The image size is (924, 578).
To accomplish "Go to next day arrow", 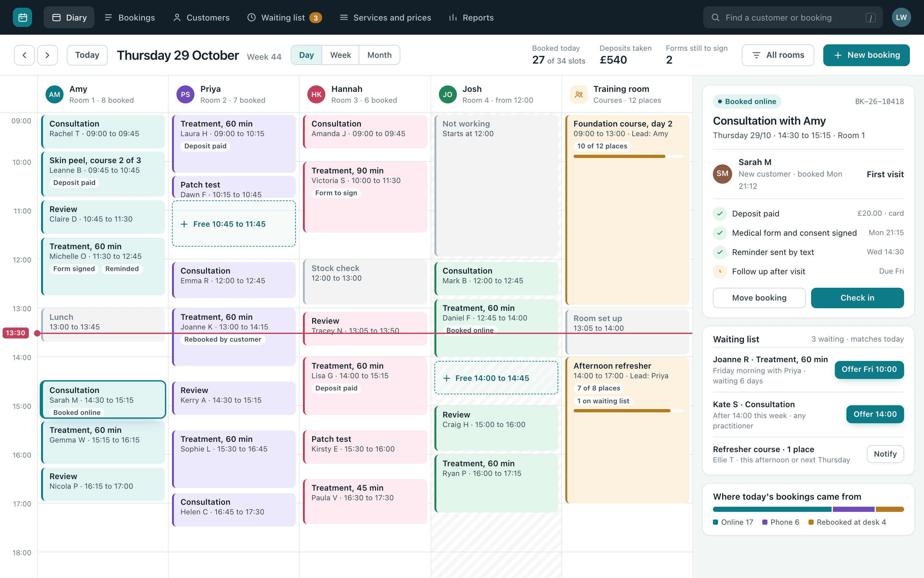I will (47, 55).
